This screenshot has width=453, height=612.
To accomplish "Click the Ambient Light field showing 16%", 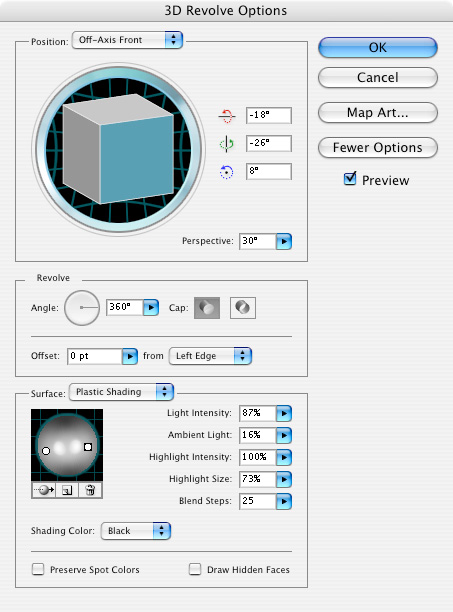I will point(258,435).
